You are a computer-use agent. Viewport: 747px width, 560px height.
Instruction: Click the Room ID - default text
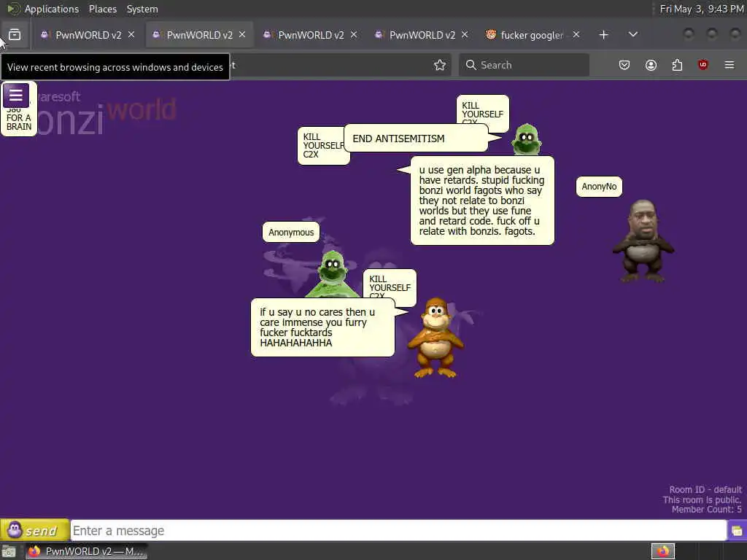[705, 489]
